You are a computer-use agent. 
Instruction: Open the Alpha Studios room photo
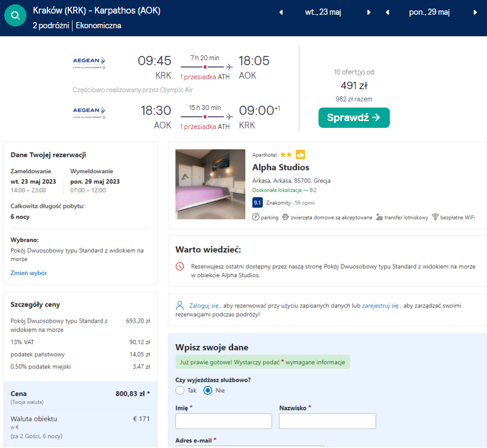[x=210, y=184]
